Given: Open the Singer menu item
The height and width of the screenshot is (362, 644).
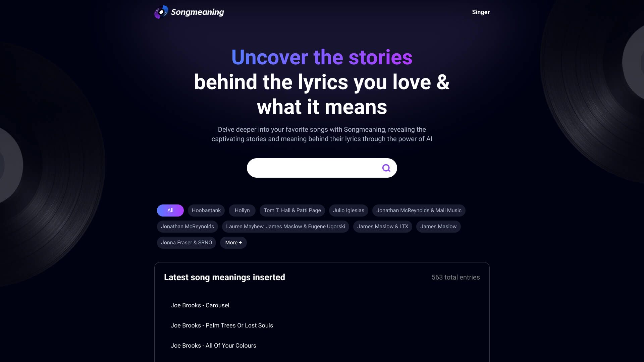Looking at the screenshot, I should [480, 12].
